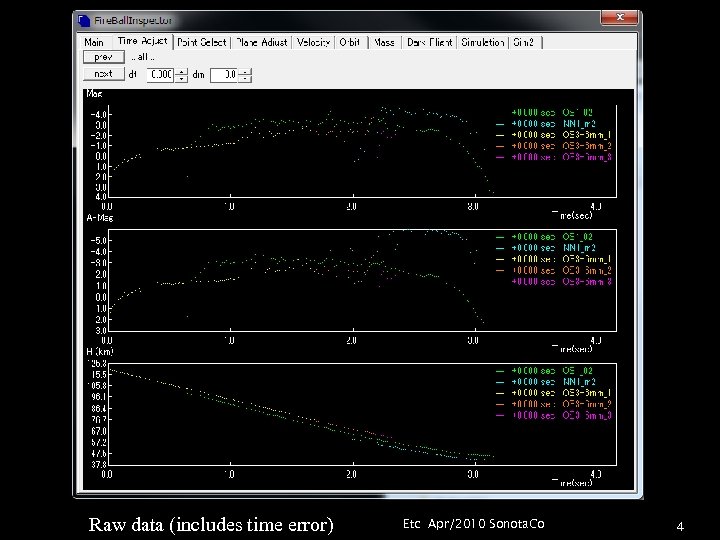Click magenta OS3-6mm_3 color dash in Mag legend
The width and height of the screenshot is (720, 540).
(500, 157)
